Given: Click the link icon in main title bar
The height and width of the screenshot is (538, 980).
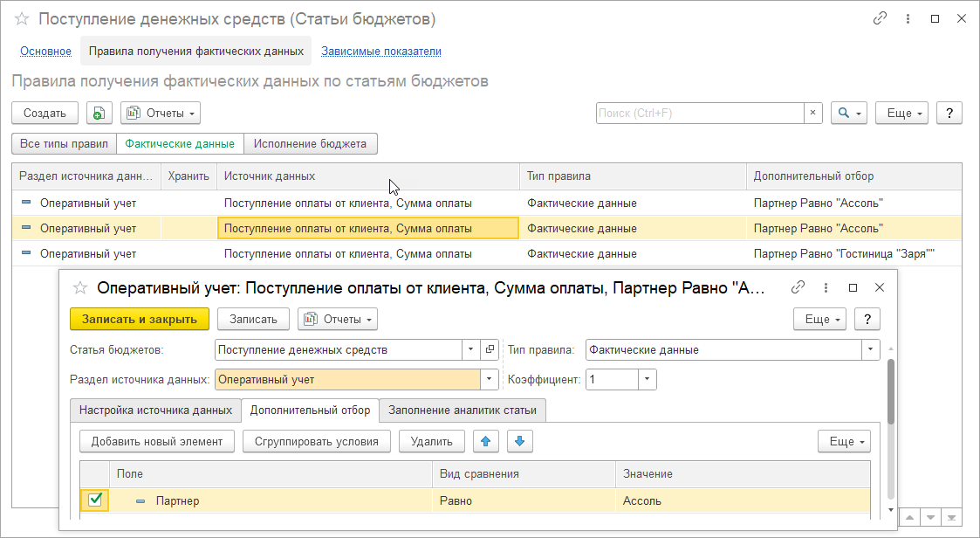Looking at the screenshot, I should pos(881,19).
